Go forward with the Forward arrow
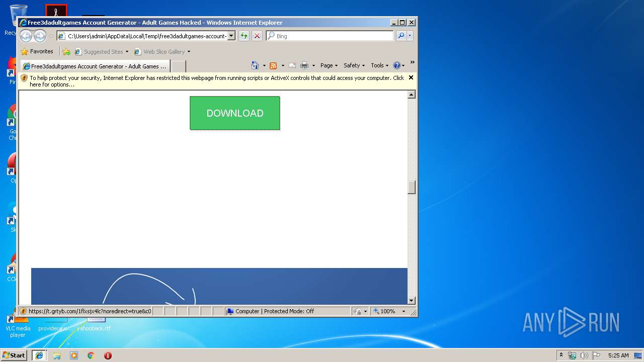 pyautogui.click(x=40, y=36)
